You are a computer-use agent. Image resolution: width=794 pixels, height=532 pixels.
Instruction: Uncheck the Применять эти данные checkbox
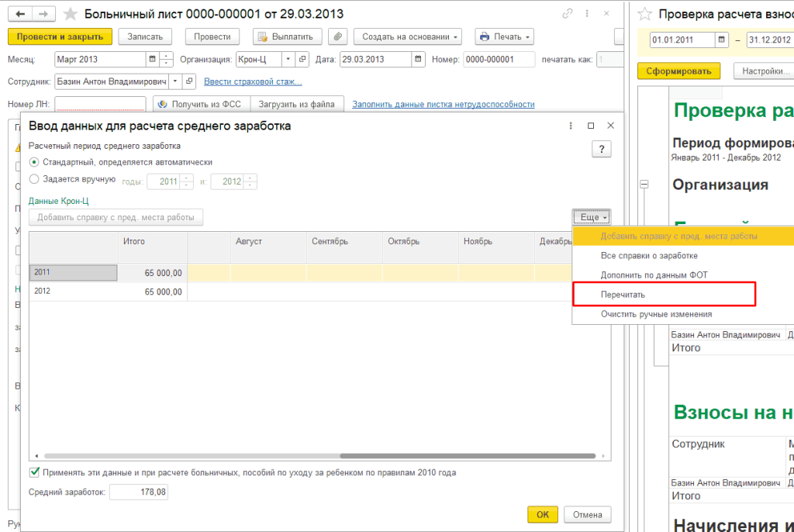click(x=34, y=472)
